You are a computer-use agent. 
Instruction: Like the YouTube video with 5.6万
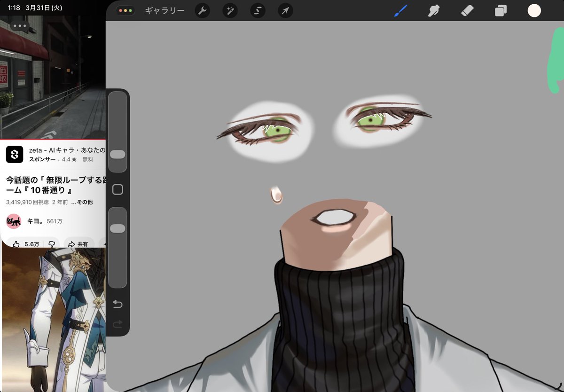point(27,244)
